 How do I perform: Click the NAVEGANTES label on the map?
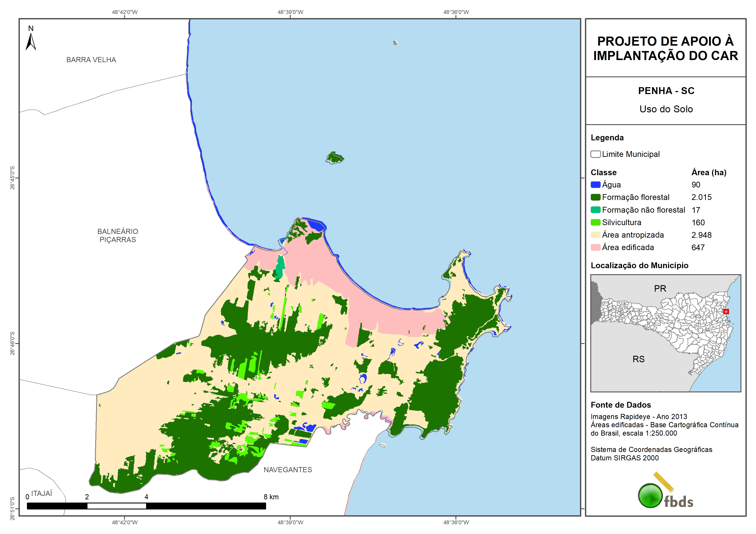click(x=288, y=470)
